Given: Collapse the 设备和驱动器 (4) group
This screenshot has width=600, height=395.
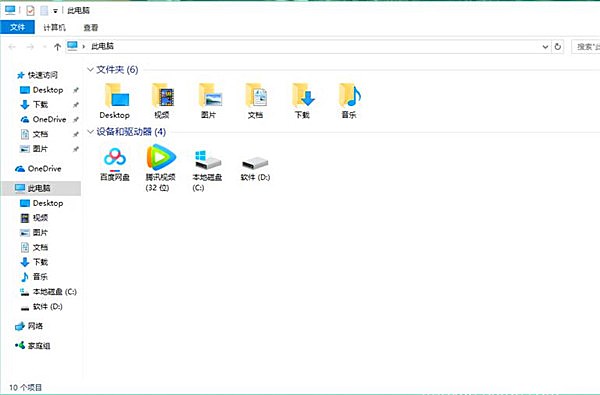Looking at the screenshot, I should click(90, 132).
